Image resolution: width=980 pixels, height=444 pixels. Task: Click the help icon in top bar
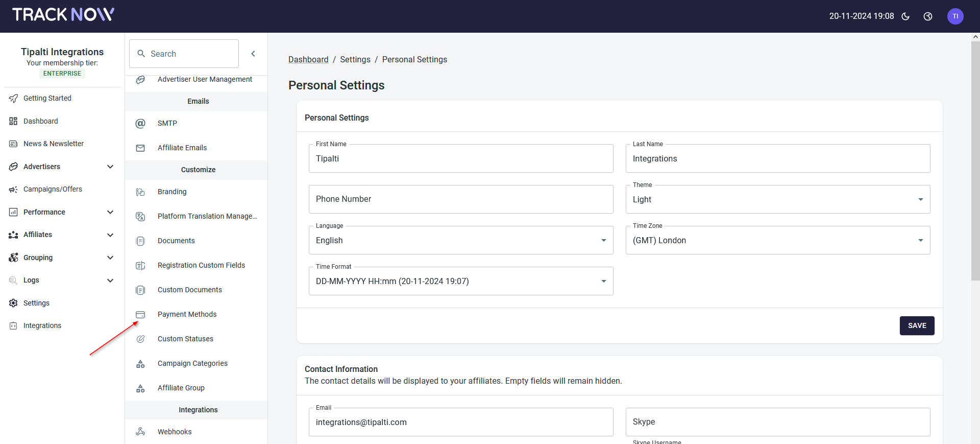point(928,16)
